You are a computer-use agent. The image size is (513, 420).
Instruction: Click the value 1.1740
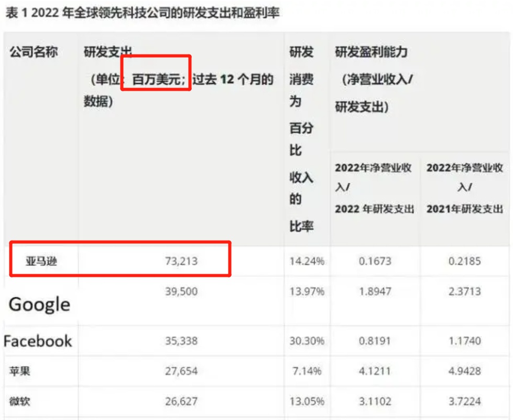coord(465,341)
